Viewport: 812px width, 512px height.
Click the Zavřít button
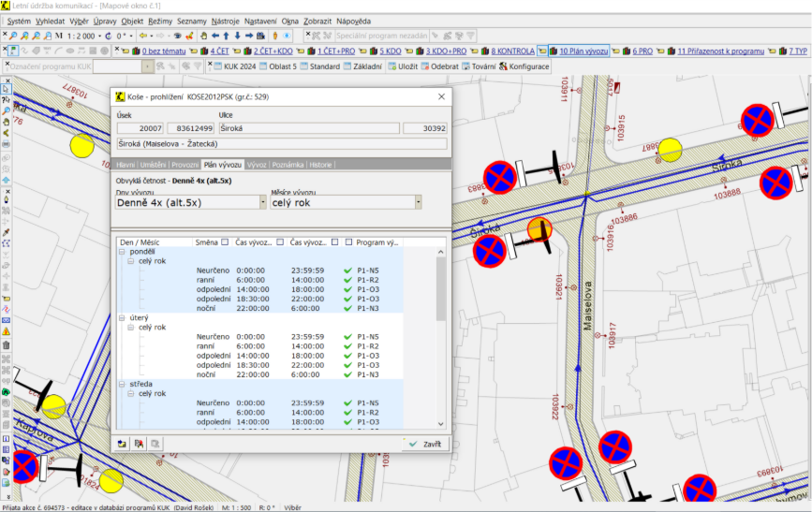[x=424, y=444]
